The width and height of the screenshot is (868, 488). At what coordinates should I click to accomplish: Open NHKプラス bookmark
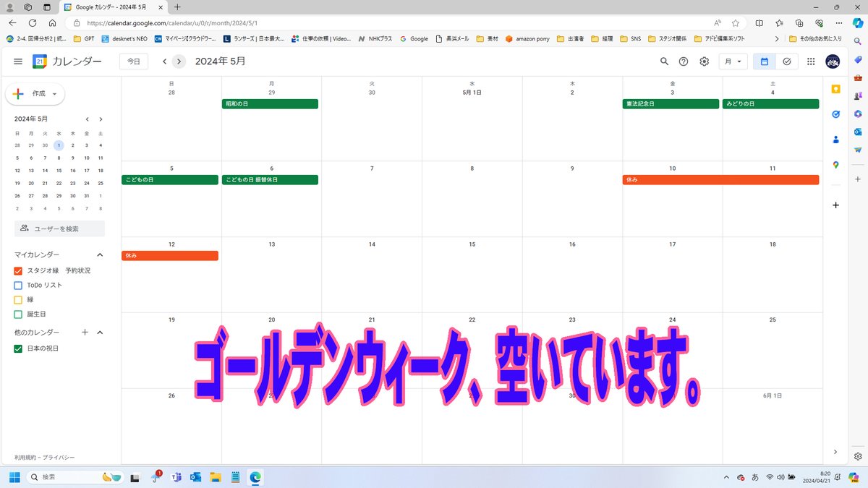click(375, 39)
